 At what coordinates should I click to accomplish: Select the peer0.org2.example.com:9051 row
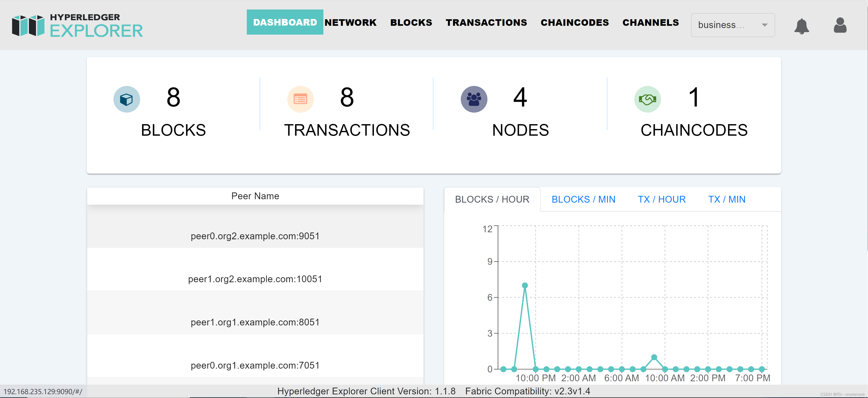(x=255, y=236)
